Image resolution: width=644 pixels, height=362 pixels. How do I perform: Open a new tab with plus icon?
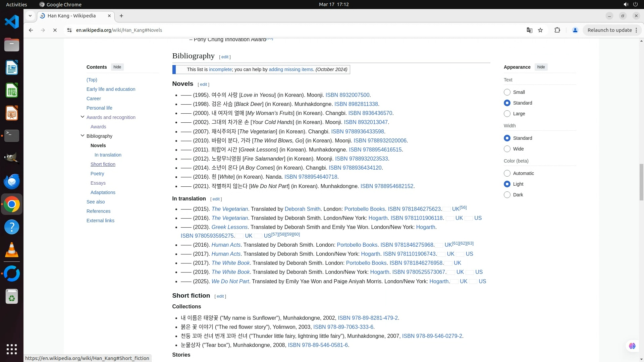click(x=121, y=16)
